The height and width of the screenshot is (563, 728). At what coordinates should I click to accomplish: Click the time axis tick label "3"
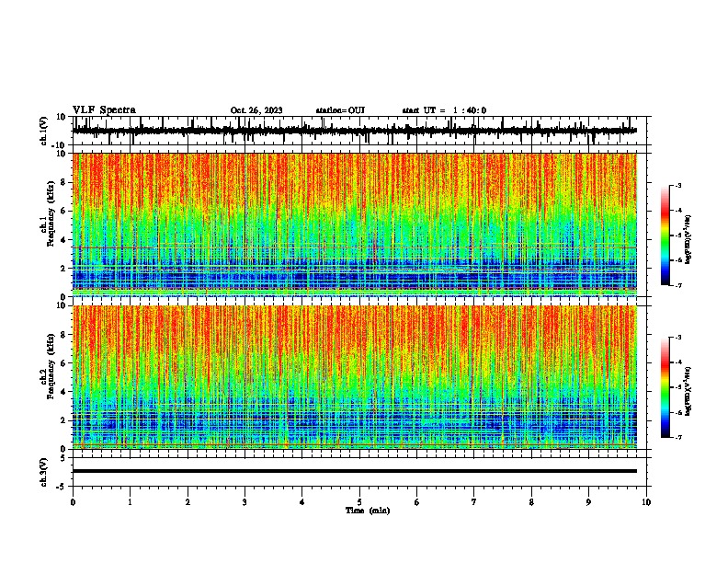click(x=245, y=502)
